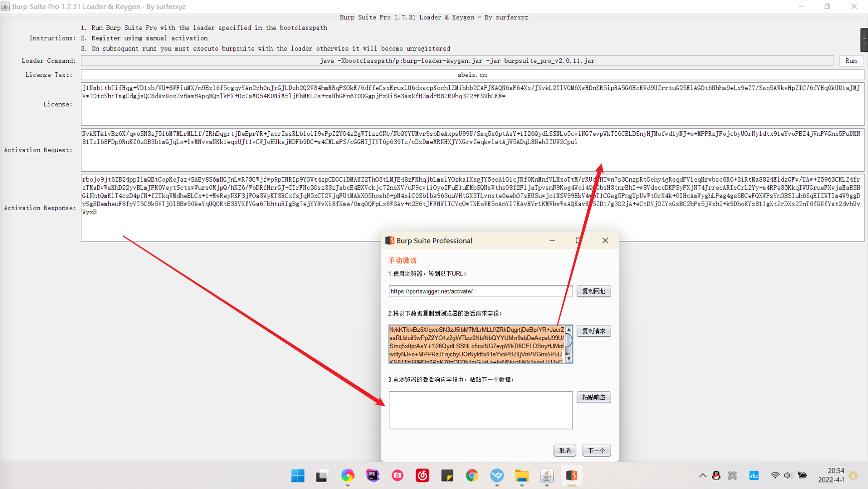Click the activation response paste box in dialog

pos(480,410)
